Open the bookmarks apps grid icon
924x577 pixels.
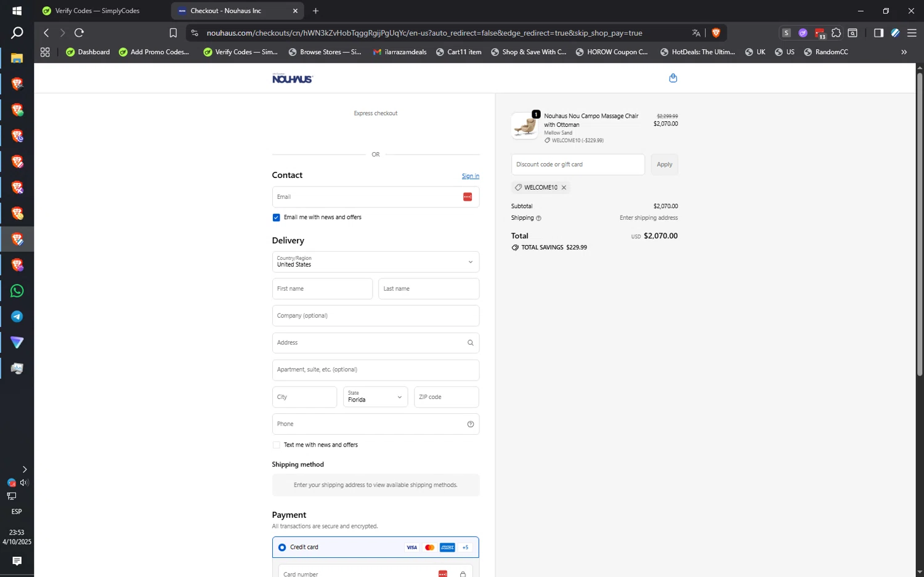45,52
